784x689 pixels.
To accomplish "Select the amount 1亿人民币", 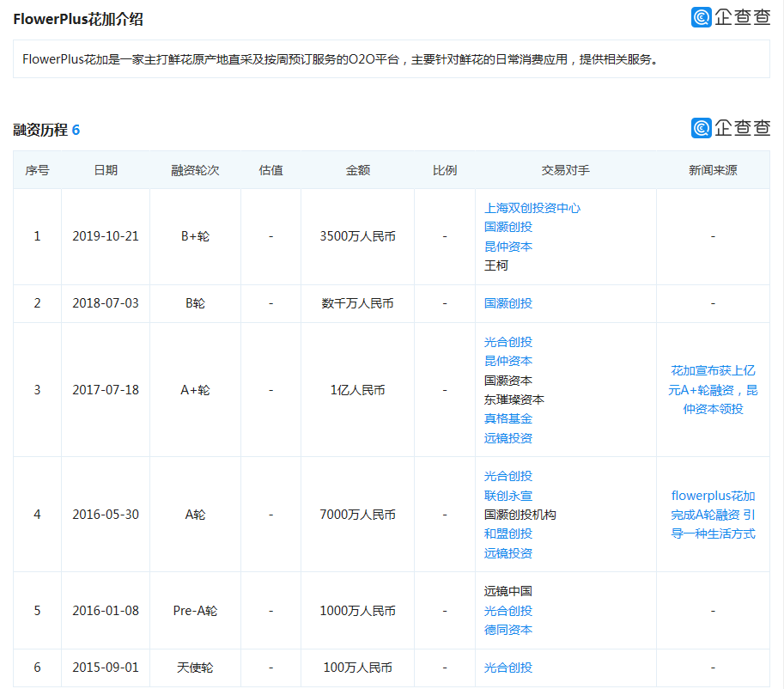I will [x=357, y=390].
